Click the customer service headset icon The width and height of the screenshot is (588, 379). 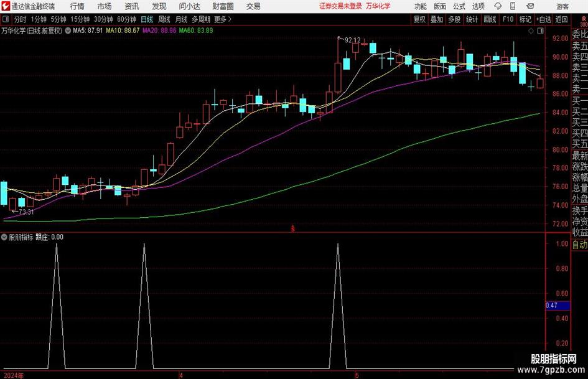point(498,6)
